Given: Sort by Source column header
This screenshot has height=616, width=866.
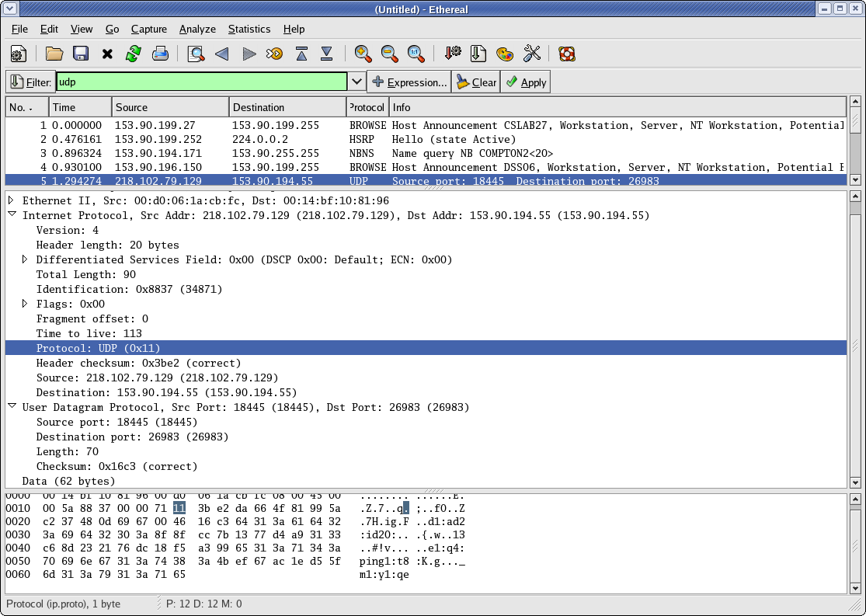Looking at the screenshot, I should (170, 107).
